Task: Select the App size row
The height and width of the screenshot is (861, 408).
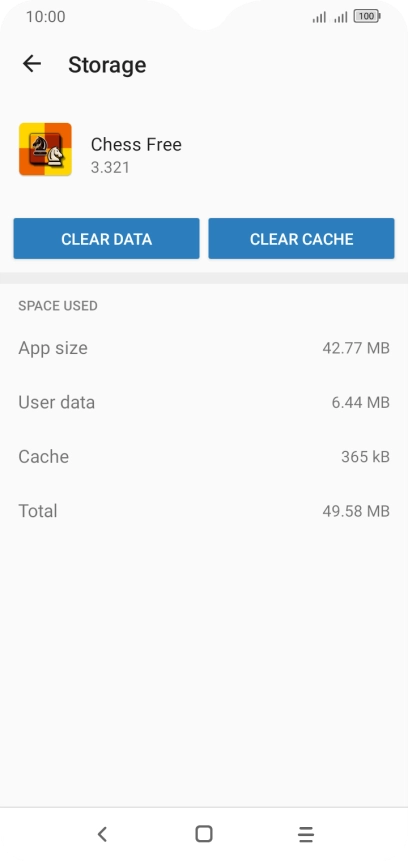Action: pyautogui.click(x=204, y=348)
